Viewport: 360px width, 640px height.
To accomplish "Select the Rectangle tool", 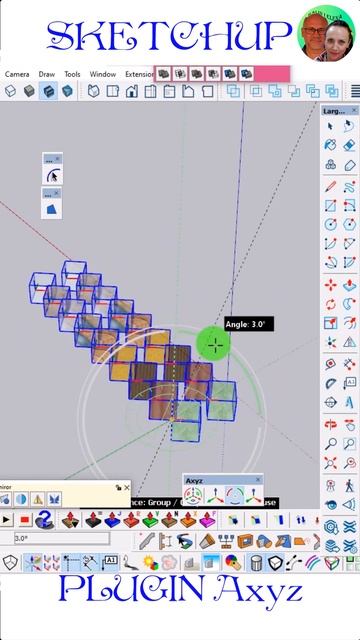I will tap(330, 205).
